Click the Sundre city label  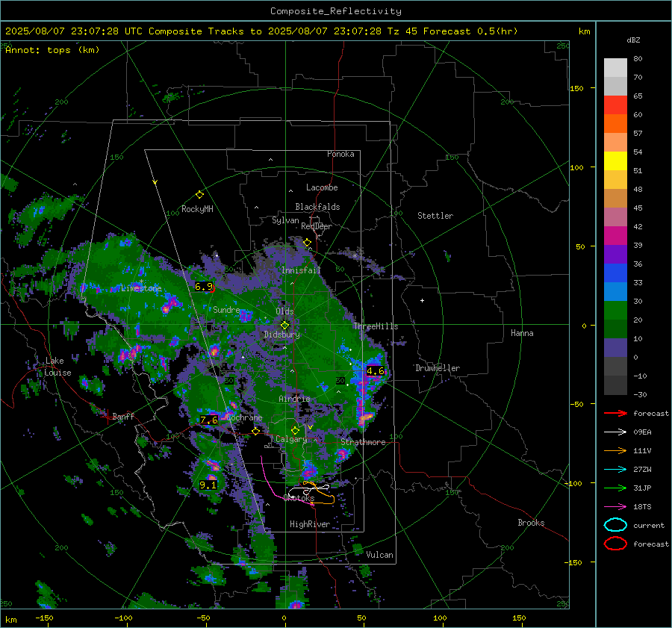click(225, 309)
